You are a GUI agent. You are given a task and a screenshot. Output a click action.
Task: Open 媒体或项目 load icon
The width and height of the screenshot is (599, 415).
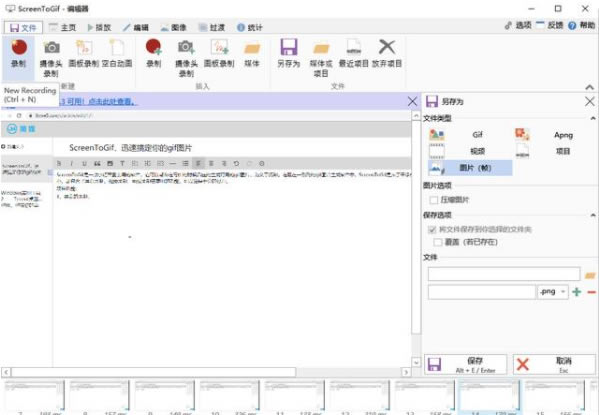[x=321, y=58]
